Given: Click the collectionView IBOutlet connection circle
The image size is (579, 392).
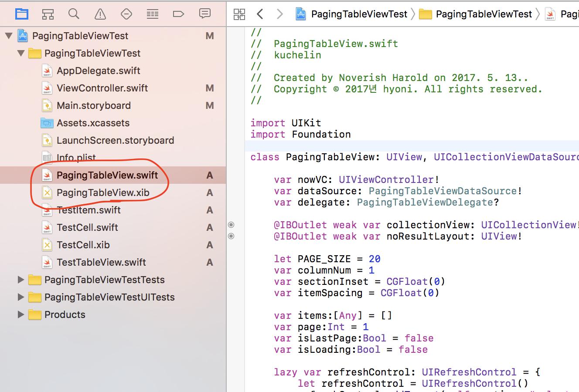Looking at the screenshot, I should pyautogui.click(x=232, y=225).
